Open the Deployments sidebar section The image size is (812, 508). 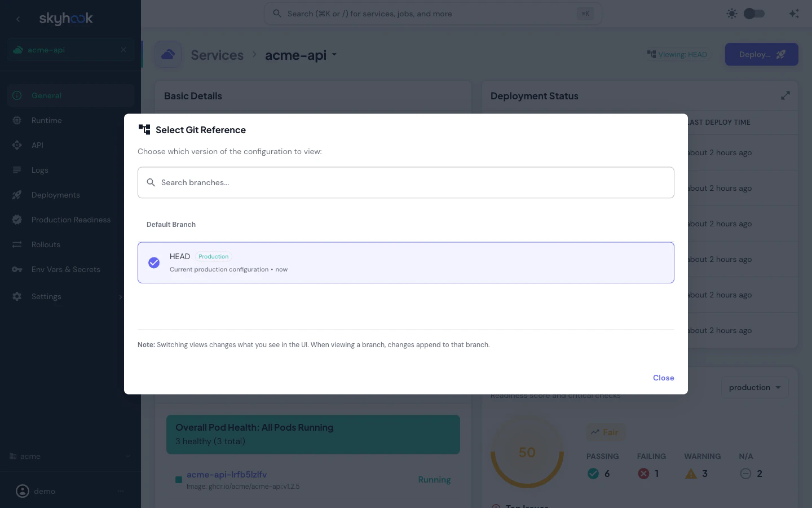coord(70,195)
